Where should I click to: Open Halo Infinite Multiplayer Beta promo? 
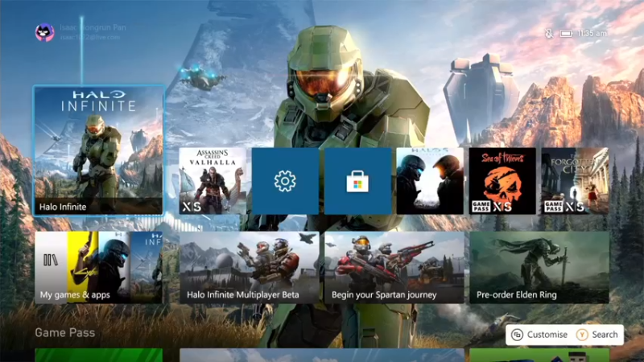click(250, 267)
